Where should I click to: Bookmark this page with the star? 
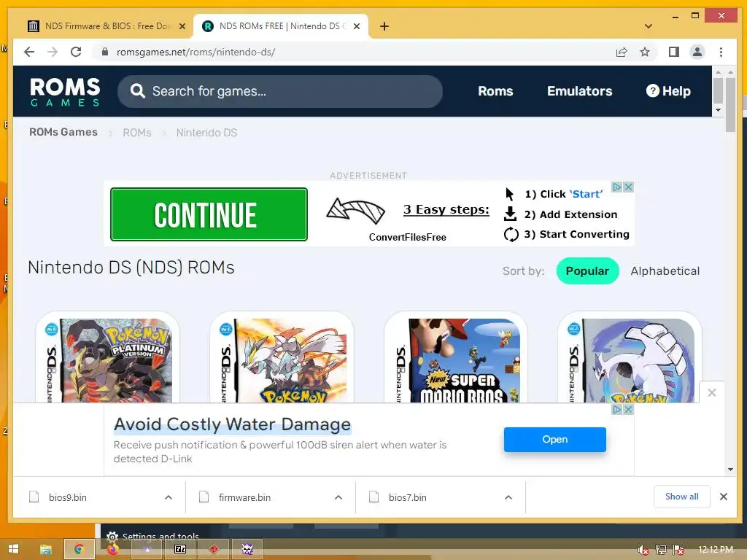coord(645,52)
